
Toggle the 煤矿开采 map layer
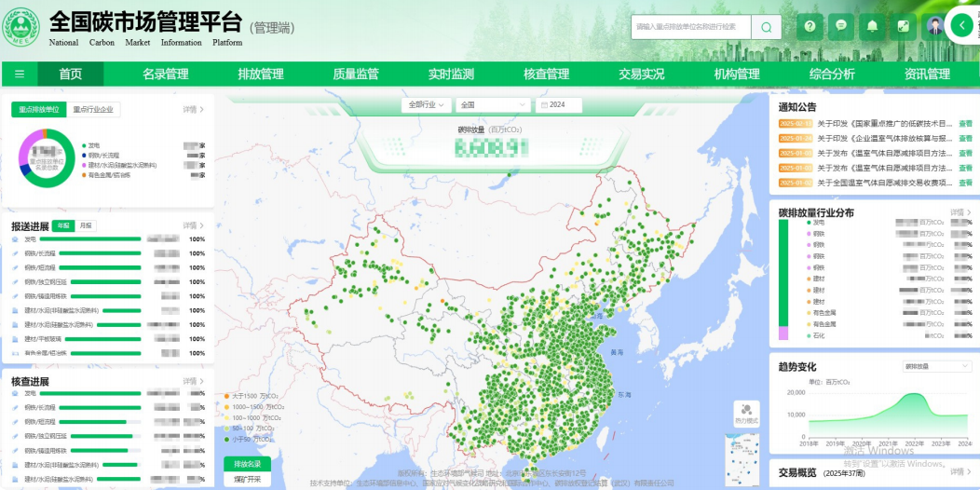point(247,480)
